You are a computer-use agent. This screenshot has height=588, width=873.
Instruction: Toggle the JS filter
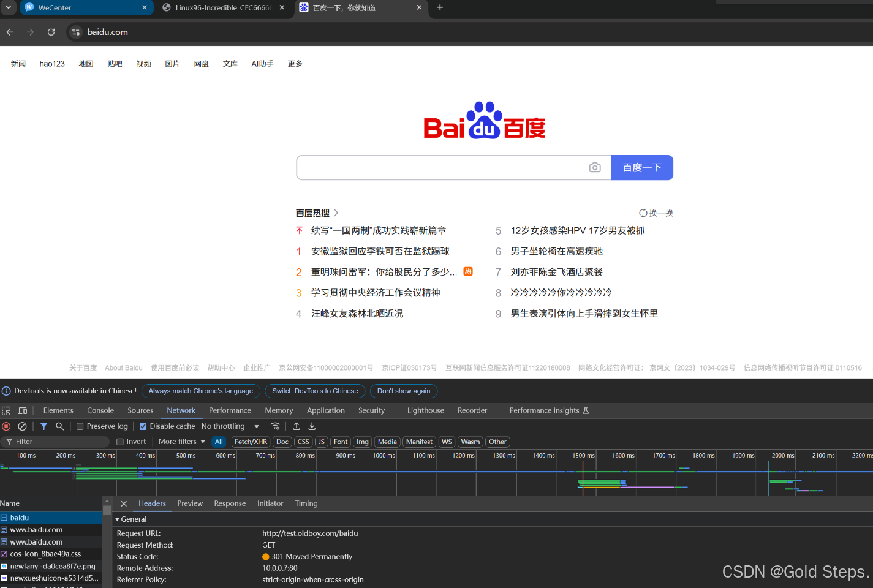coord(322,442)
